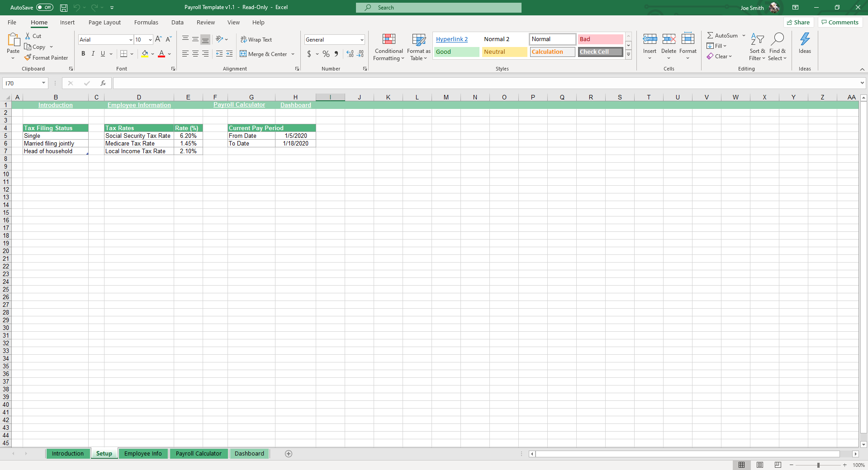Apply the Bad cell style swatch
868x470 pixels.
pos(600,39)
